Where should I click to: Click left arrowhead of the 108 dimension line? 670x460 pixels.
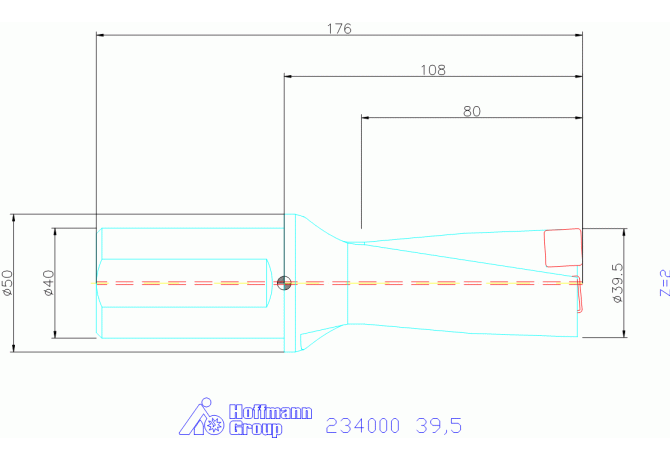(x=289, y=76)
